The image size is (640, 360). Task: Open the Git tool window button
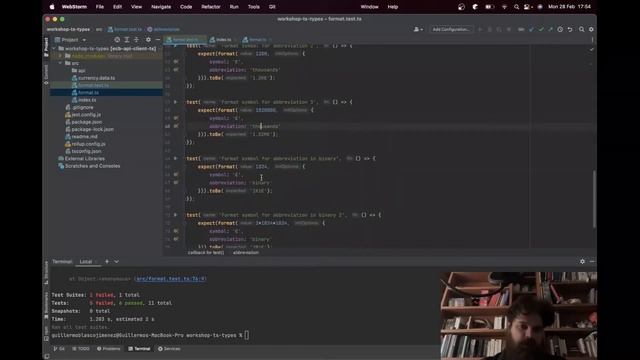coord(59,349)
